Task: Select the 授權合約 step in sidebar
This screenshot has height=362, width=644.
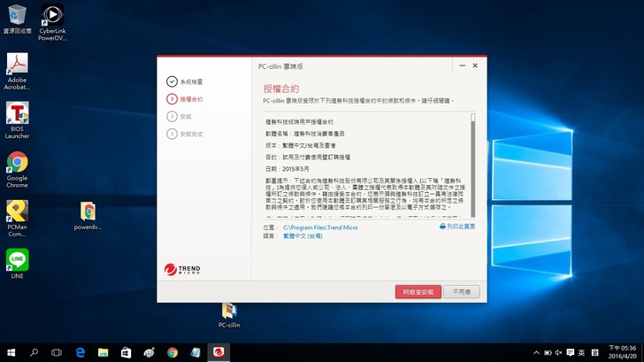Action: [190, 99]
